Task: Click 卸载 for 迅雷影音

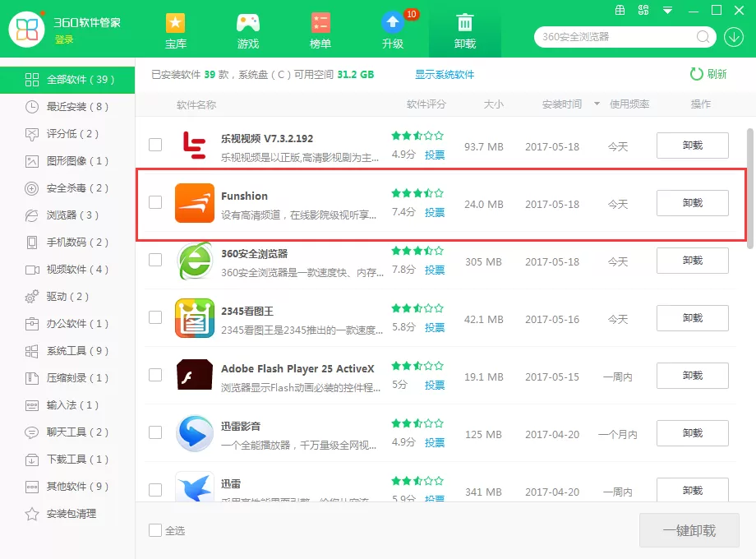Action: 693,433
